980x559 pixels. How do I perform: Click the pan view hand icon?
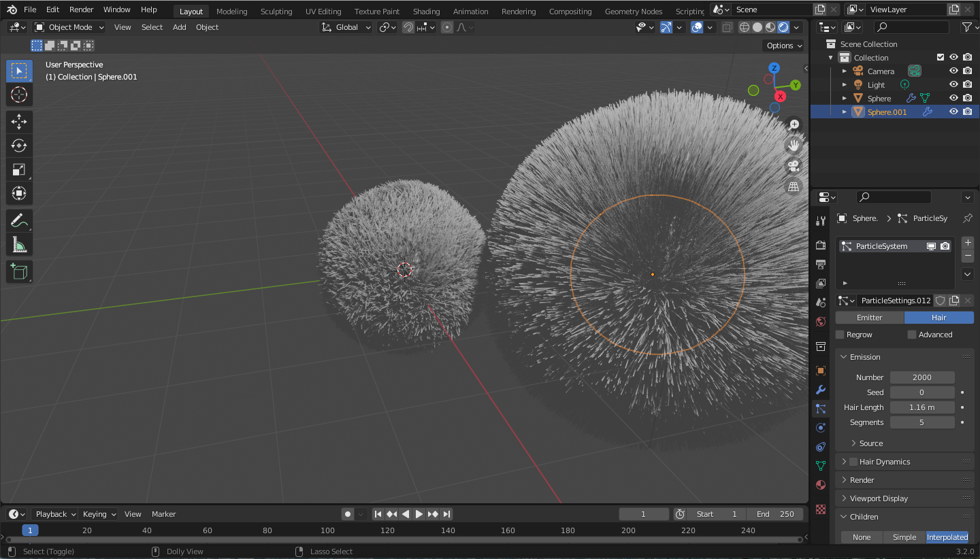point(794,145)
